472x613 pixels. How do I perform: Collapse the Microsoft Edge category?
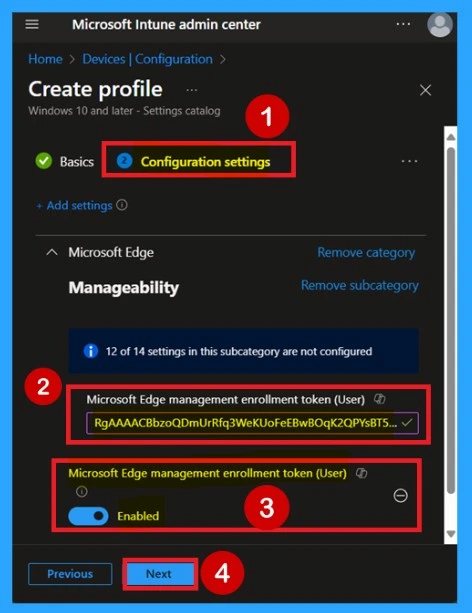coord(52,253)
